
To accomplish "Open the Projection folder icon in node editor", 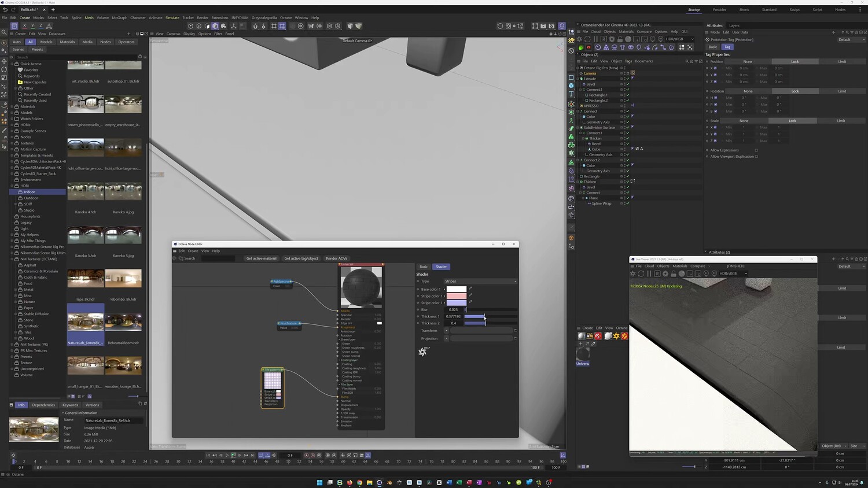I will 516,338.
